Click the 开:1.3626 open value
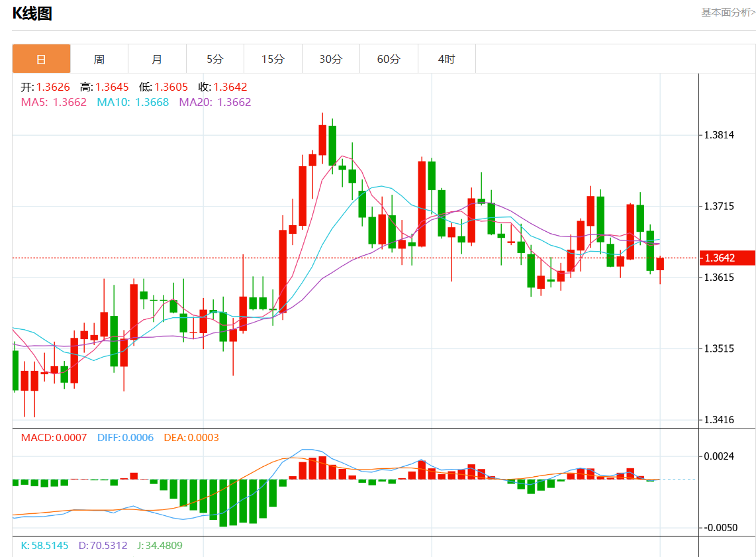Screen dimensions: 756x557 point(45,87)
